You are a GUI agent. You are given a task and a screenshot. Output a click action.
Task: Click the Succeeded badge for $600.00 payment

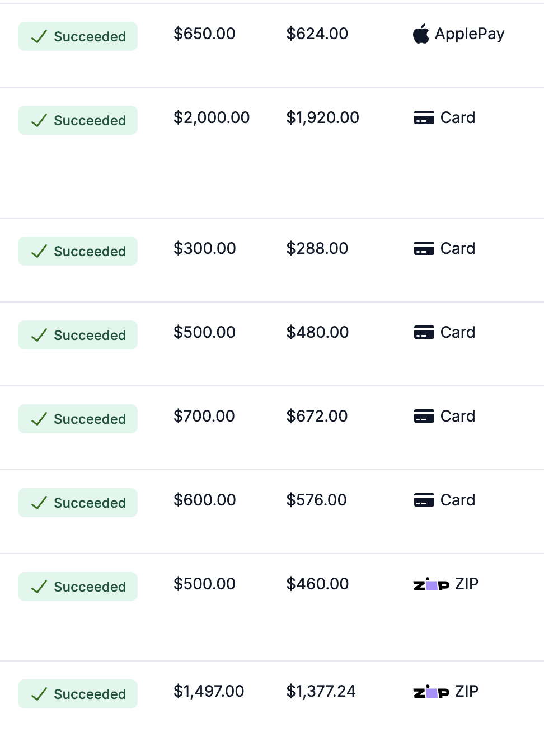[x=78, y=503]
